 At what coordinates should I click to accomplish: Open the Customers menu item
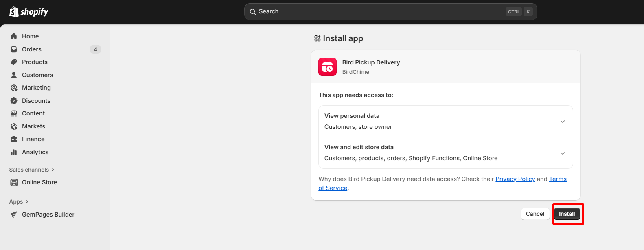pyautogui.click(x=37, y=75)
